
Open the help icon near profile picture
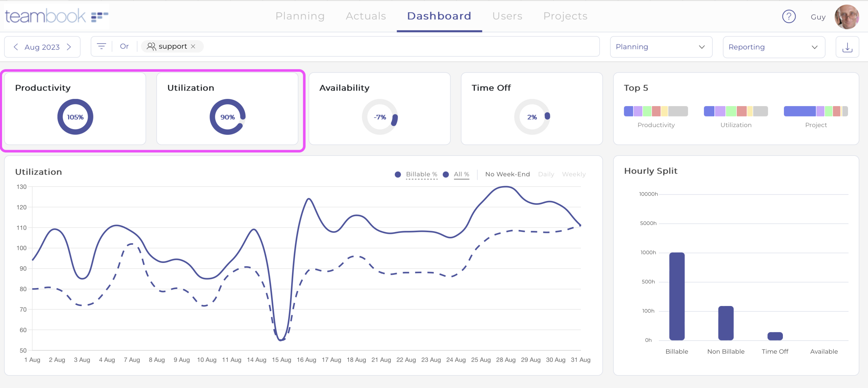(789, 16)
